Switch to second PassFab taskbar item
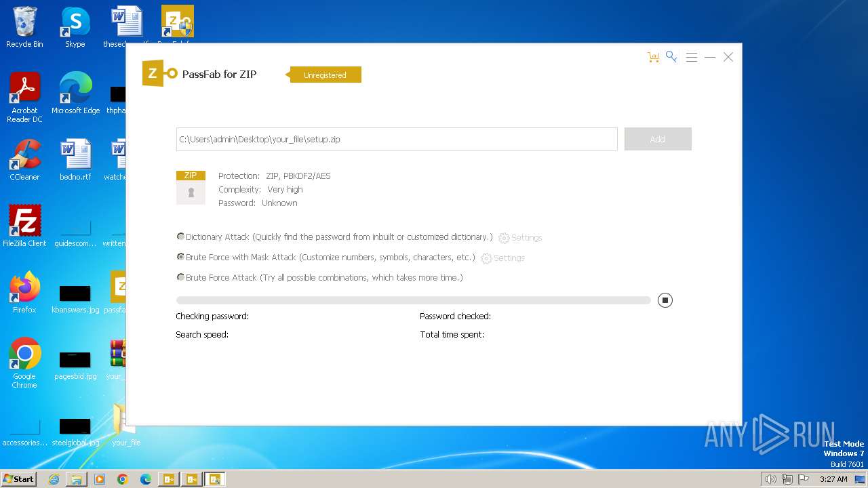 192,479
